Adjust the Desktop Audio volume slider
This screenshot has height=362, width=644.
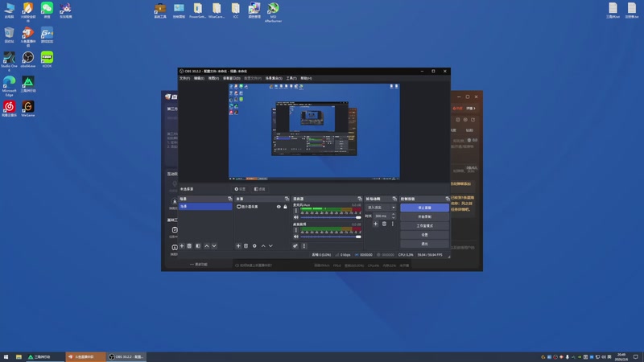pyautogui.click(x=331, y=237)
